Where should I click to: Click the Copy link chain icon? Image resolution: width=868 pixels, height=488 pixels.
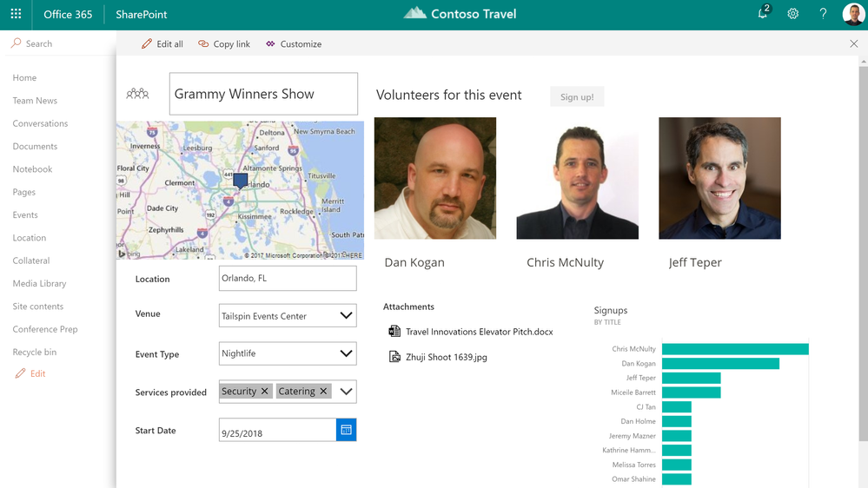[203, 43]
